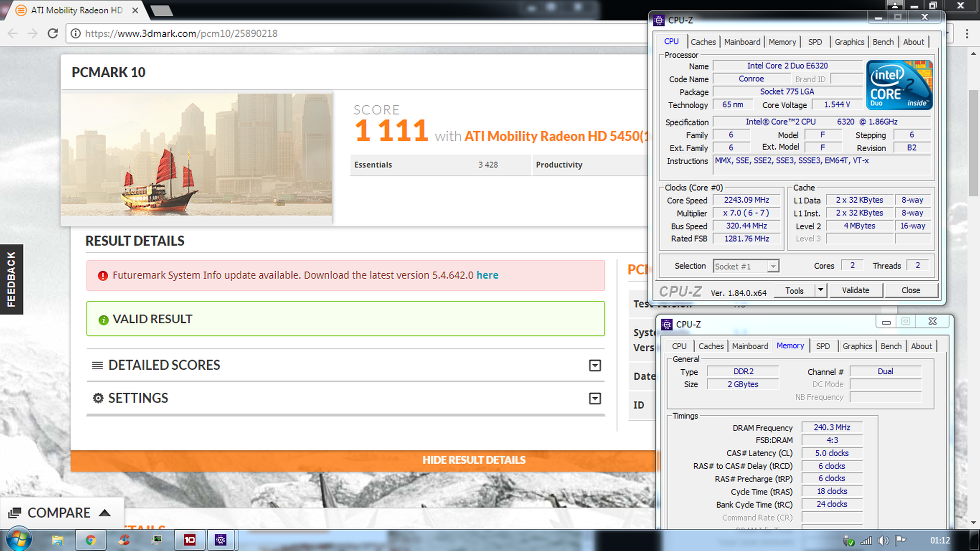Image resolution: width=980 pixels, height=551 pixels.
Task: Click CPU-Z icon in top window title bar
Action: tap(659, 20)
